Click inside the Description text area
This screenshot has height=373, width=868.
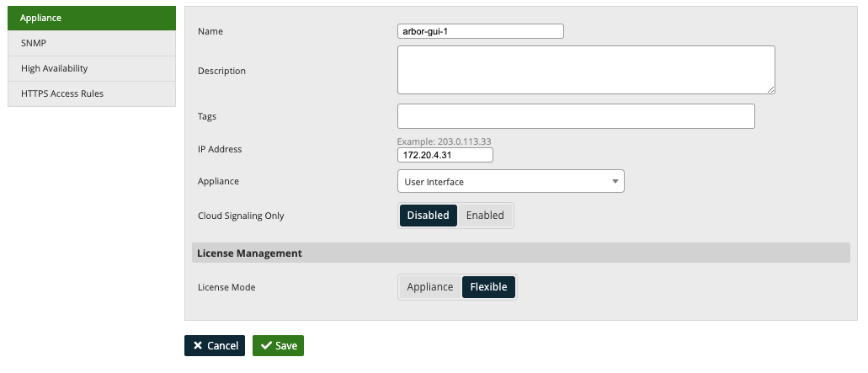coord(586,70)
